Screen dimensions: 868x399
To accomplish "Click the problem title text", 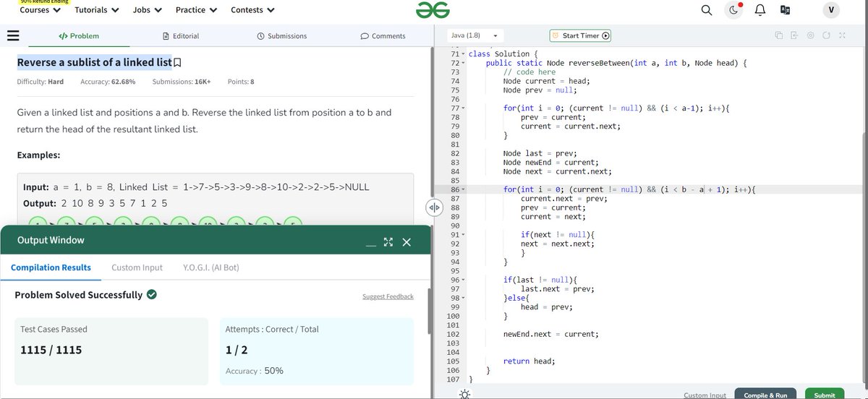I will pos(94,62).
